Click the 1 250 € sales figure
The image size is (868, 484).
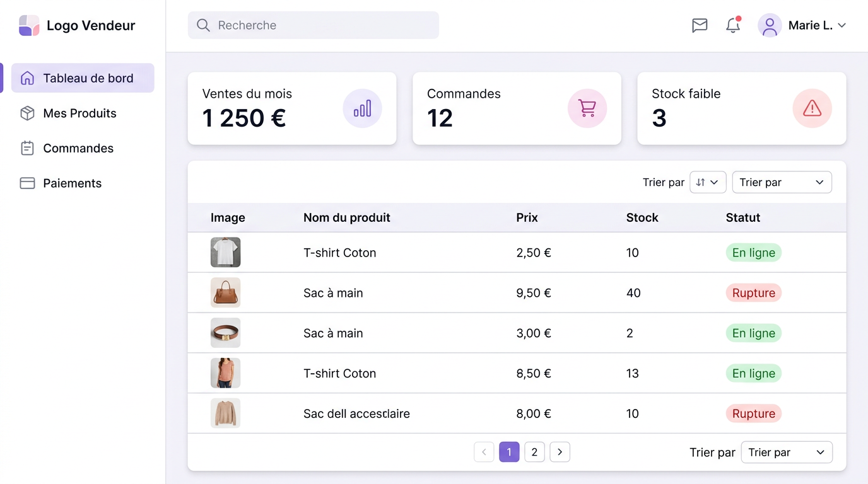(x=244, y=118)
